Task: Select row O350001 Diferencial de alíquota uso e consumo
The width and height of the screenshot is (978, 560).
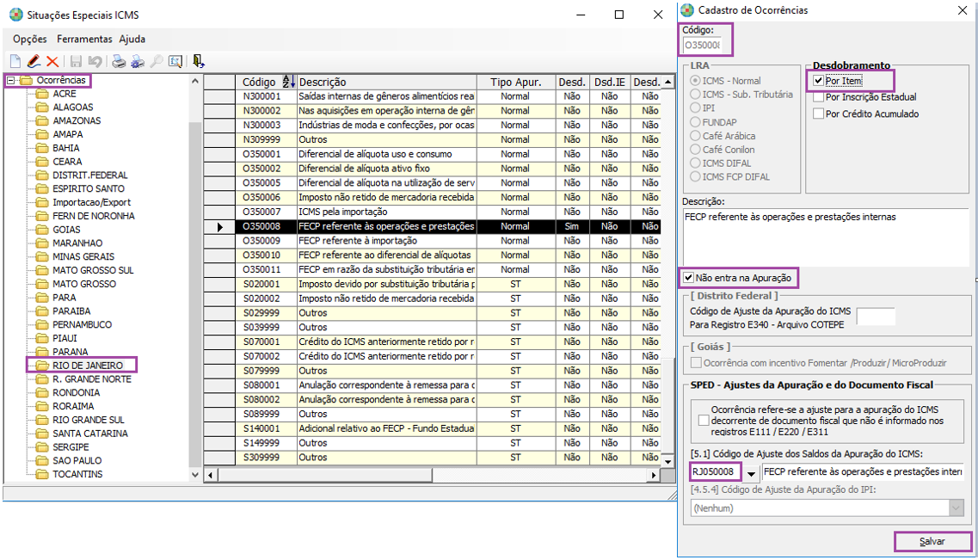Action: click(x=432, y=154)
